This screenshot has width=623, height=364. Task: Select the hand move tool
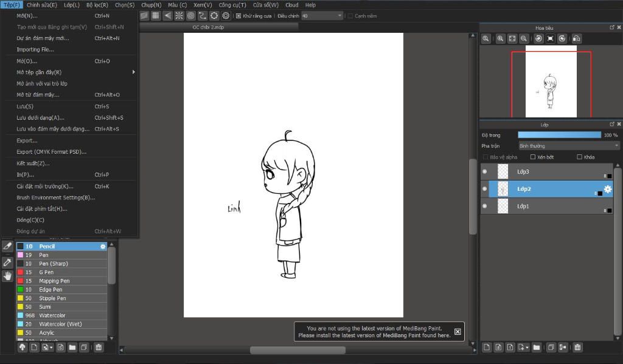tap(7, 276)
